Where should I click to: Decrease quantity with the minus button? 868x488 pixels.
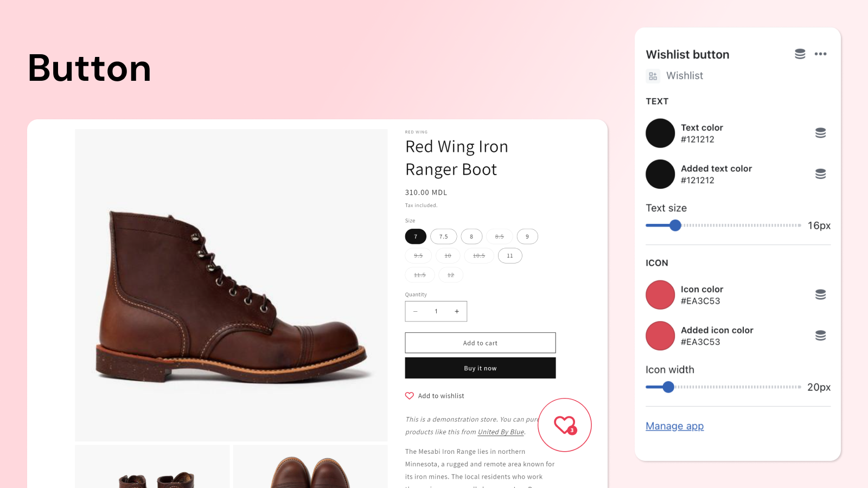(416, 311)
